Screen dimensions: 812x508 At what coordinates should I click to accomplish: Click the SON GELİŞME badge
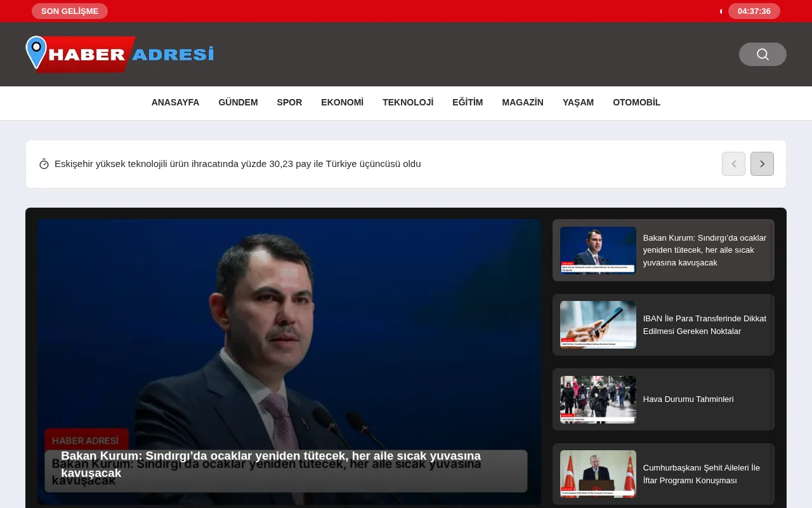pos(70,11)
